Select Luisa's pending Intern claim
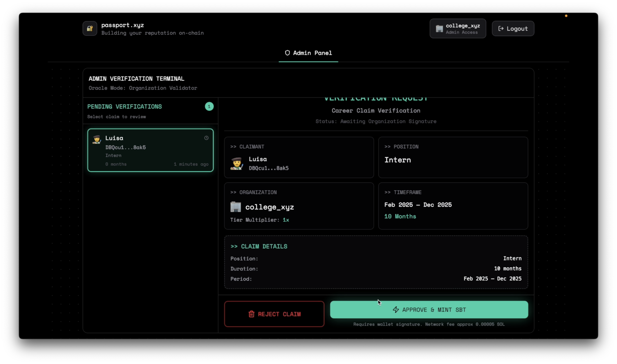Viewport: 617px width, 364px height. 150,150
